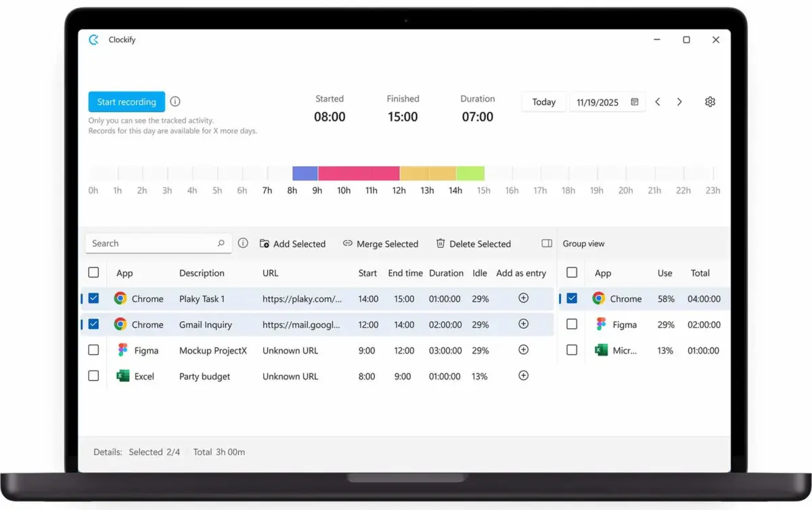Image resolution: width=812 pixels, height=510 pixels.
Task: Click Chrome icon in Plaky Task 1 row
Action: point(120,299)
